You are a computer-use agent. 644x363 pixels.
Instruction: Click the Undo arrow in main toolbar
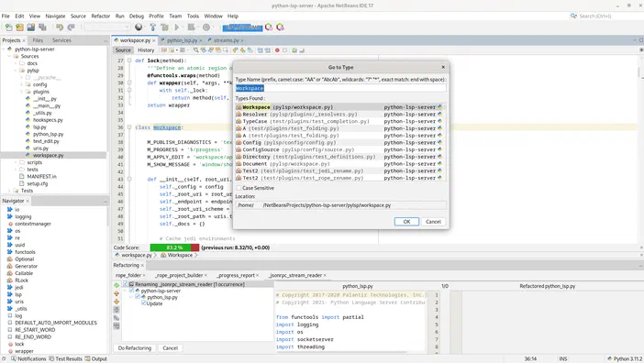coord(60,27)
